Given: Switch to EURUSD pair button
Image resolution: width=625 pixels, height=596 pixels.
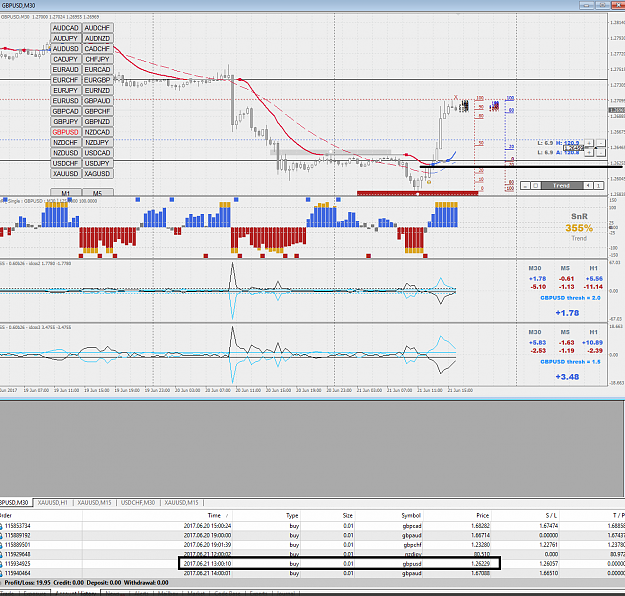Looking at the screenshot, I should (x=66, y=101).
